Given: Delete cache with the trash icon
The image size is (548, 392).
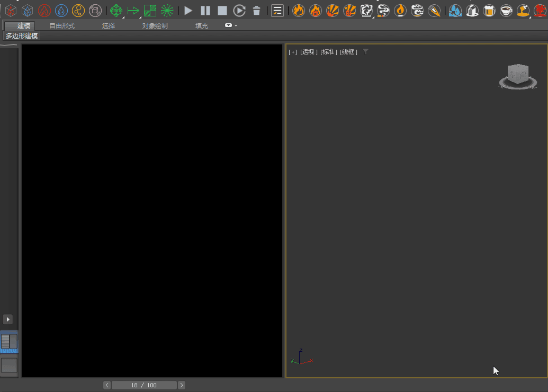Looking at the screenshot, I should point(256,11).
